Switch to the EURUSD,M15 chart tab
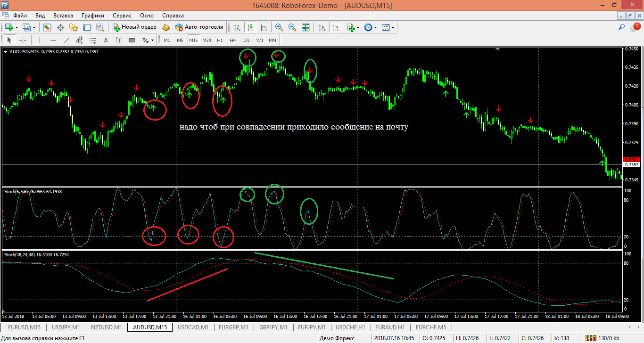Image resolution: width=644 pixels, height=343 pixels. [25, 327]
